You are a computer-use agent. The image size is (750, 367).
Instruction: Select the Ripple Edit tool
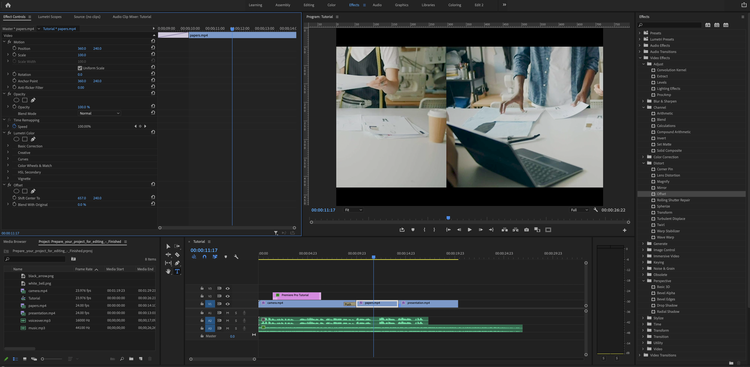point(168,255)
